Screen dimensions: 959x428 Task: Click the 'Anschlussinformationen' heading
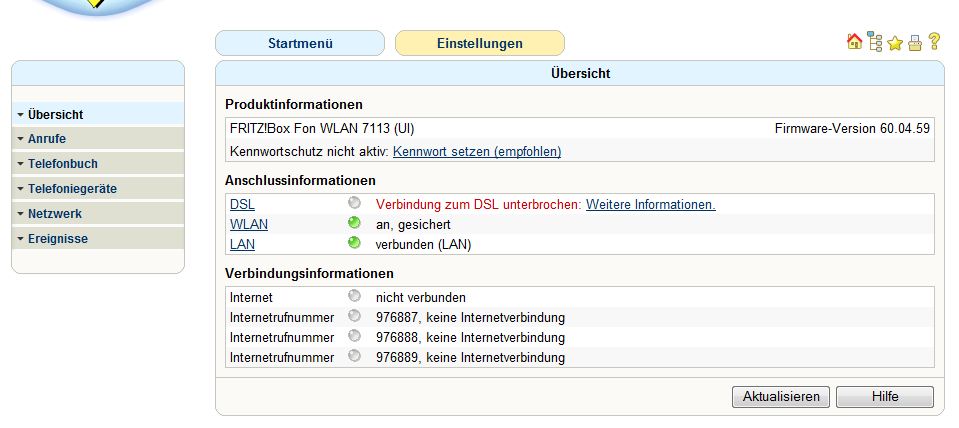[300, 181]
